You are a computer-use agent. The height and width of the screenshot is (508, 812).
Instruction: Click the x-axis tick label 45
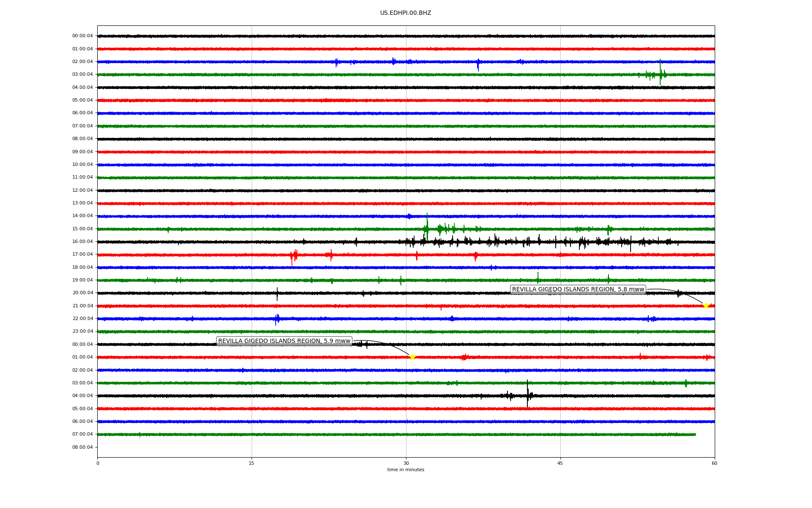coord(560,463)
